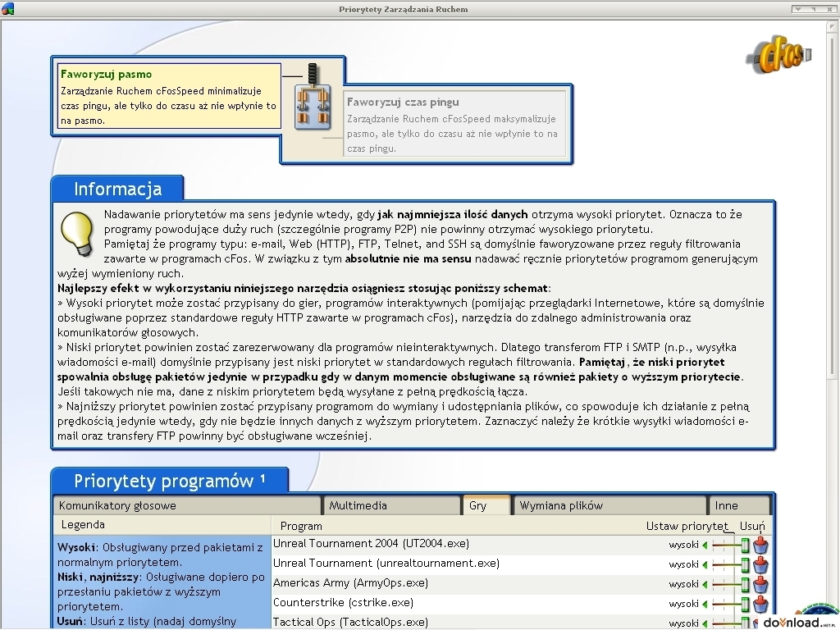The image size is (840, 630).
Task: Adjust priority slider for unrealtournament.exe
Action: (x=731, y=564)
